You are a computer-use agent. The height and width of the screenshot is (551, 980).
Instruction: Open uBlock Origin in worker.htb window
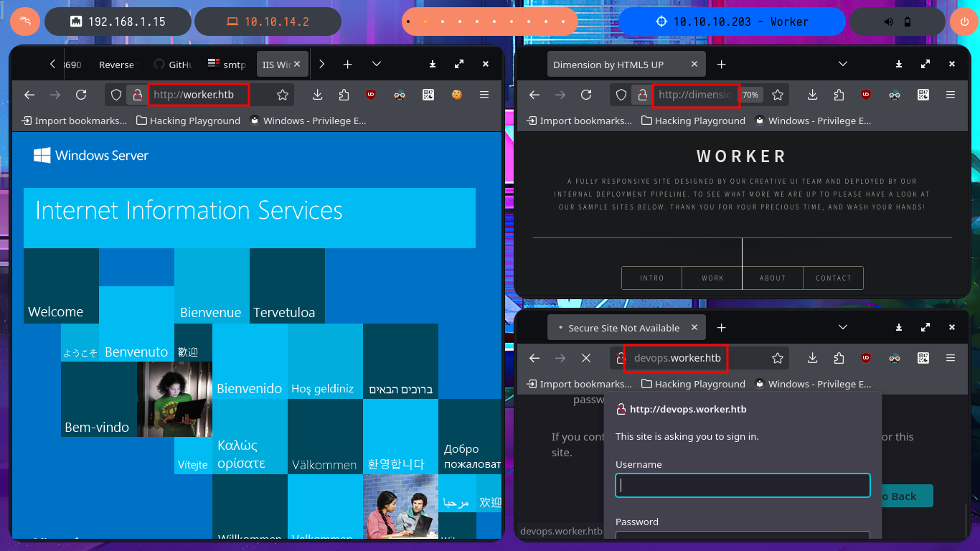tap(371, 95)
